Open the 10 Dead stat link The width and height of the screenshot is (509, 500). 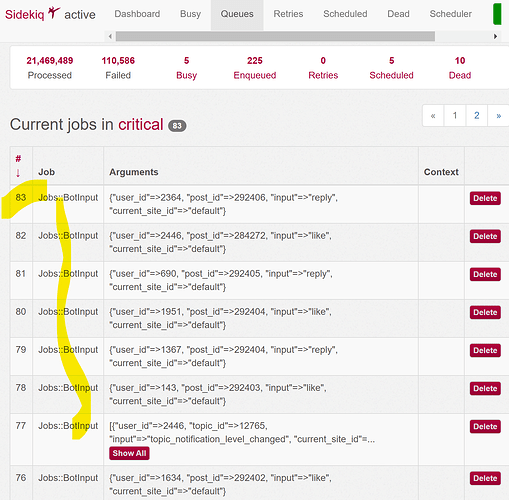point(460,68)
